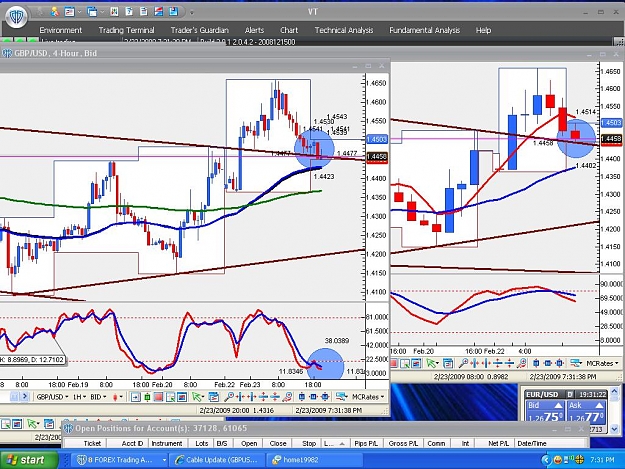Open the Environment menu
Viewport: 625px width, 469px height.
tap(61, 30)
